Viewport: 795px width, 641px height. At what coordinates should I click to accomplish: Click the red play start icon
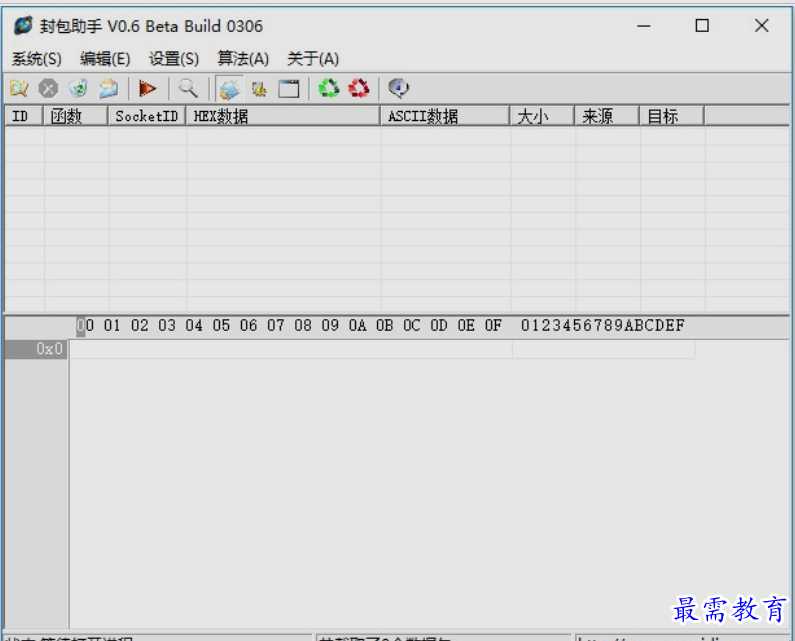click(x=148, y=89)
